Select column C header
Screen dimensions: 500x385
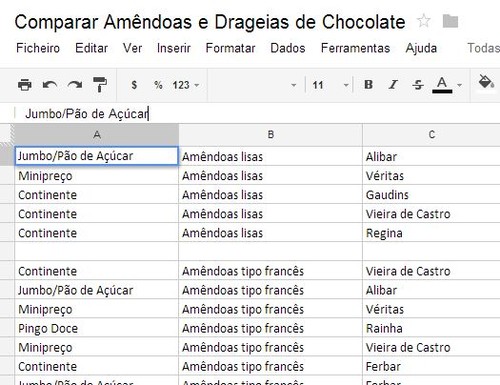[431, 135]
